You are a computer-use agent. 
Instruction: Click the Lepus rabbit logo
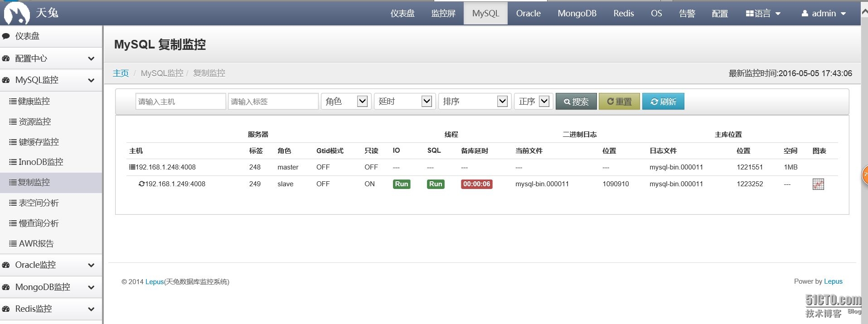point(17,13)
